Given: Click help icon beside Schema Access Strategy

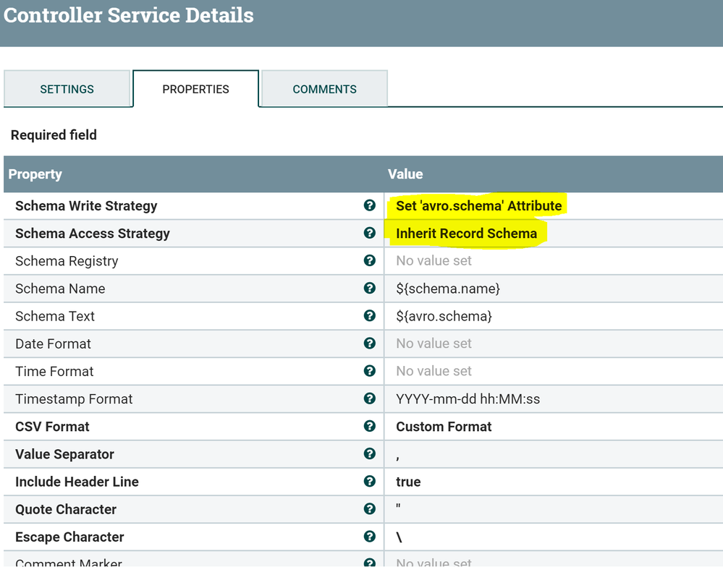Looking at the screenshot, I should (x=370, y=233).
